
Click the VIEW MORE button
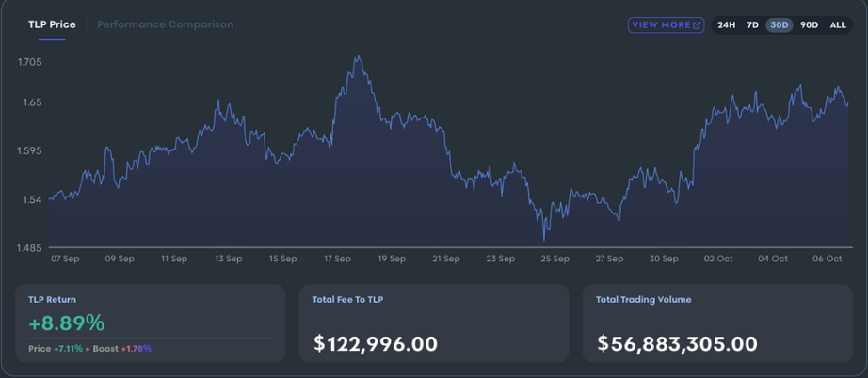tap(666, 25)
